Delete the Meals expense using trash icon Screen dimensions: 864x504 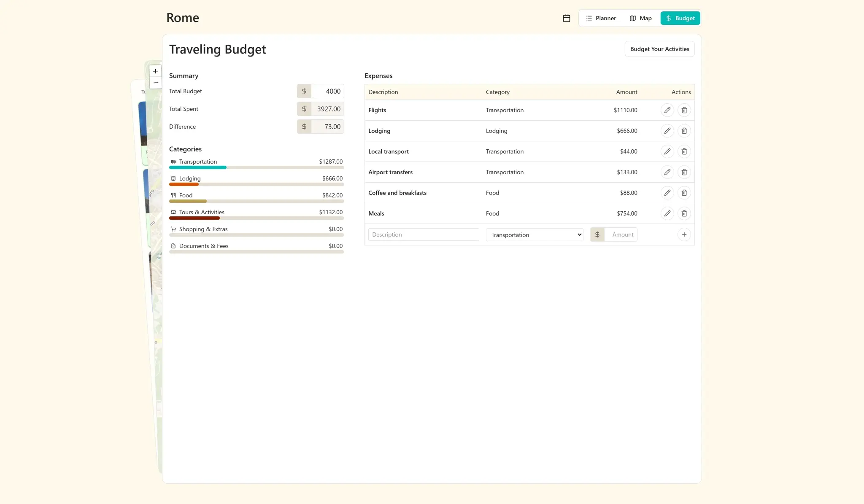click(684, 213)
